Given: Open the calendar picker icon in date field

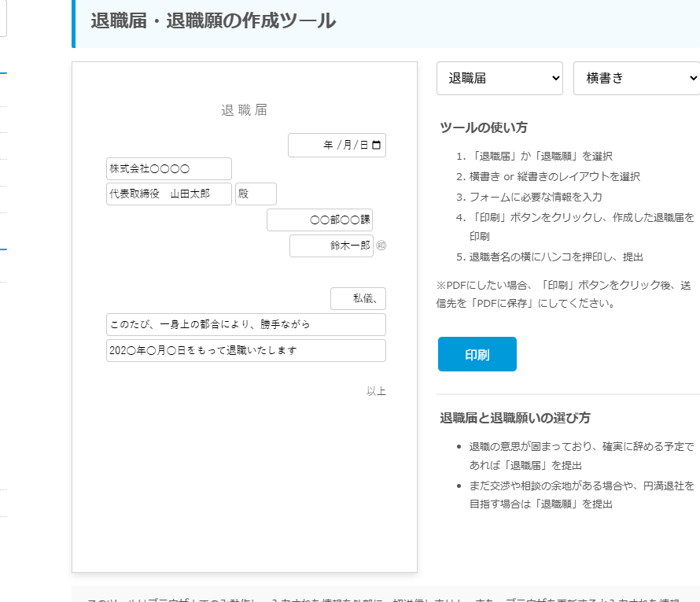Looking at the screenshot, I should (376, 145).
